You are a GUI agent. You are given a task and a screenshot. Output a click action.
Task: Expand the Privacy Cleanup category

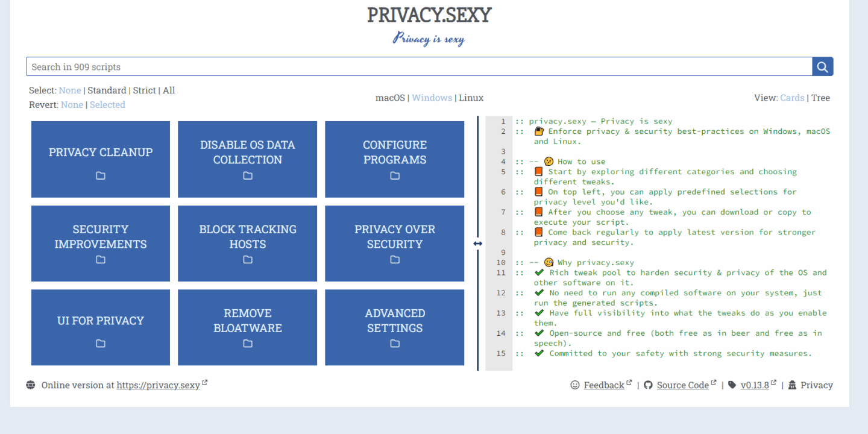(x=101, y=159)
